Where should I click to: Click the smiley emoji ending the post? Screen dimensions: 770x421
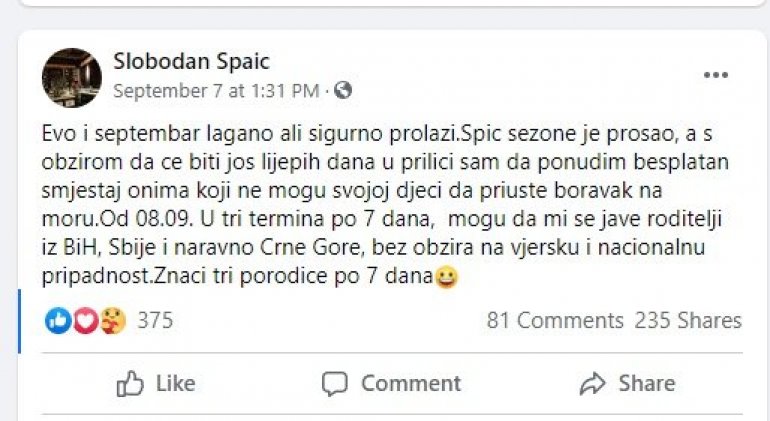coord(447,279)
